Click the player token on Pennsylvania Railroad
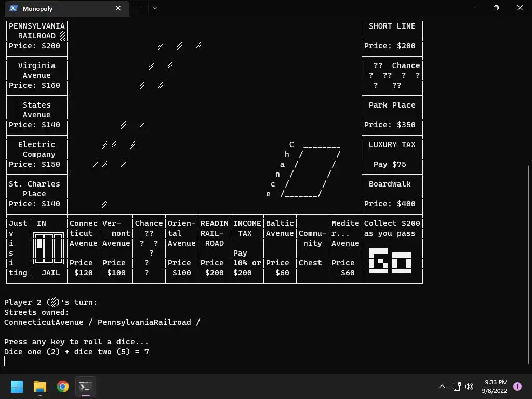 click(62, 36)
